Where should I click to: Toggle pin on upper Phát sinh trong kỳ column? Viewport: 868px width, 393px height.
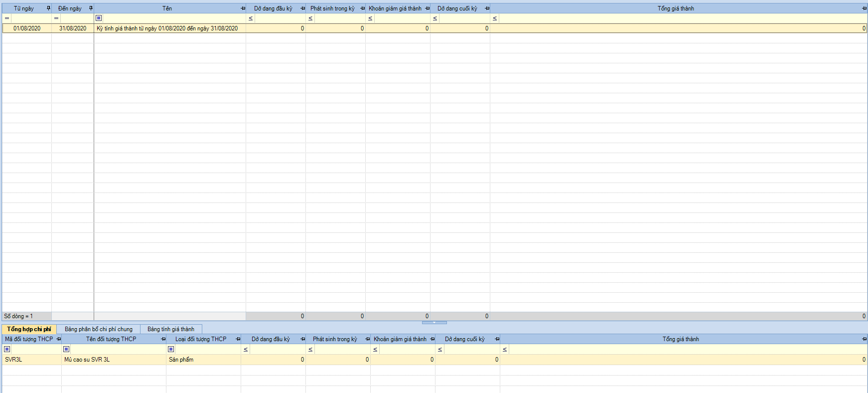[362, 8]
